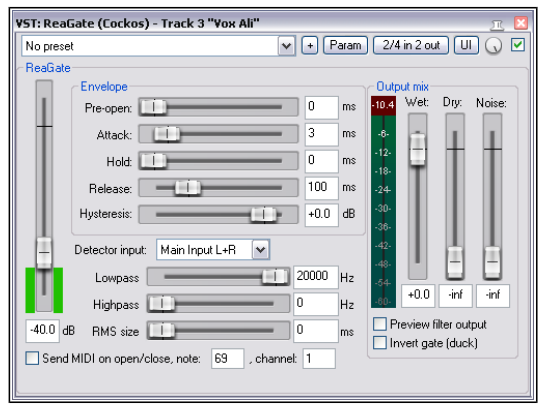The image size is (545, 410).
Task: Click the Hold ms value field
Action: click(x=322, y=161)
